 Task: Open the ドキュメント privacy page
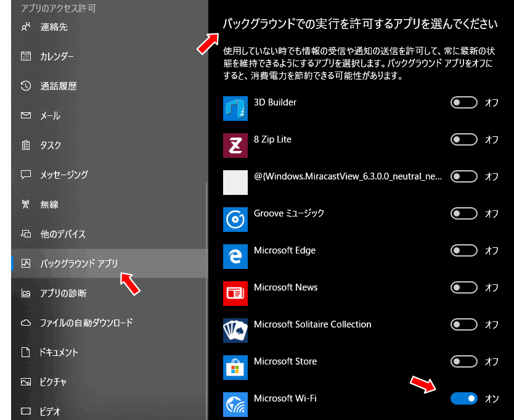[x=110, y=352]
